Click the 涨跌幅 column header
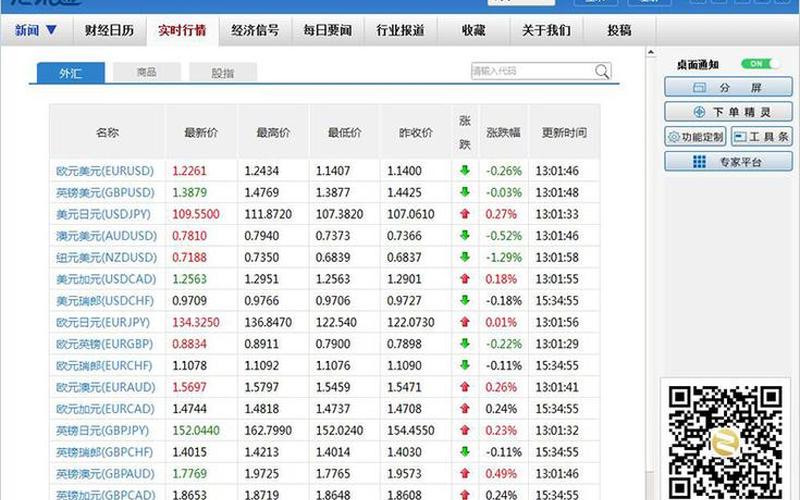Viewport: 800px width, 500px height. point(504,133)
